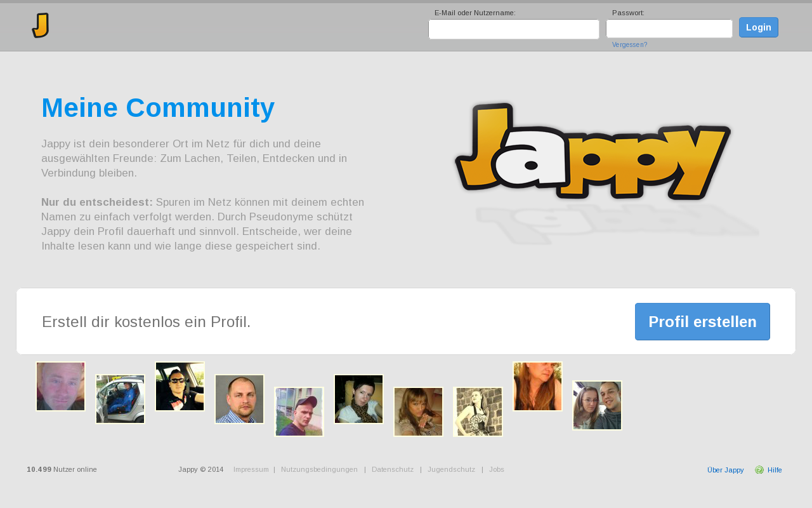Open profile photo of red-faced bearded man

tap(60, 386)
